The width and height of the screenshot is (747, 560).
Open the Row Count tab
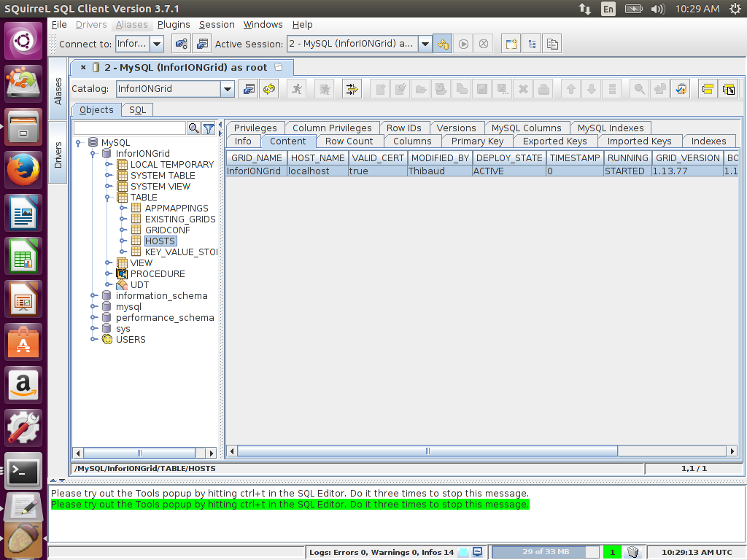349,141
